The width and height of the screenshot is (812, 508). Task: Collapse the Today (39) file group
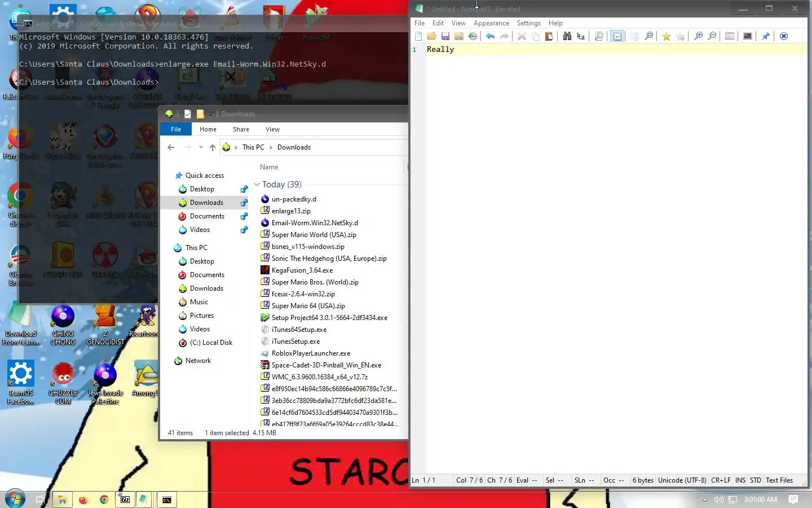257,185
